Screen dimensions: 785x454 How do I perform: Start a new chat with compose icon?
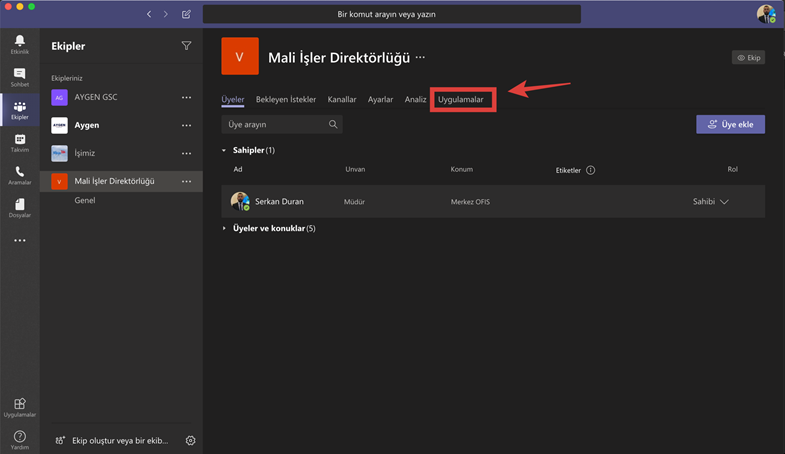point(186,14)
